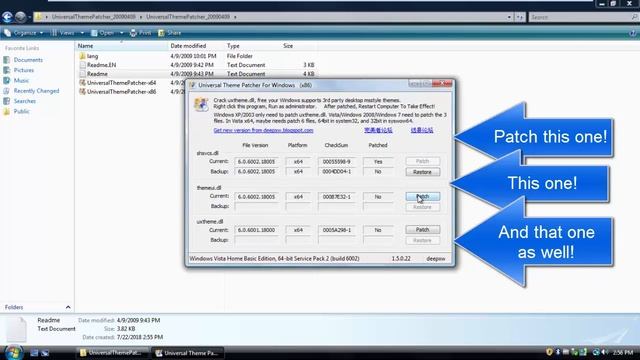Select UniversalThemePatcher-x86 file
The image size is (640, 360).
coord(118,92)
